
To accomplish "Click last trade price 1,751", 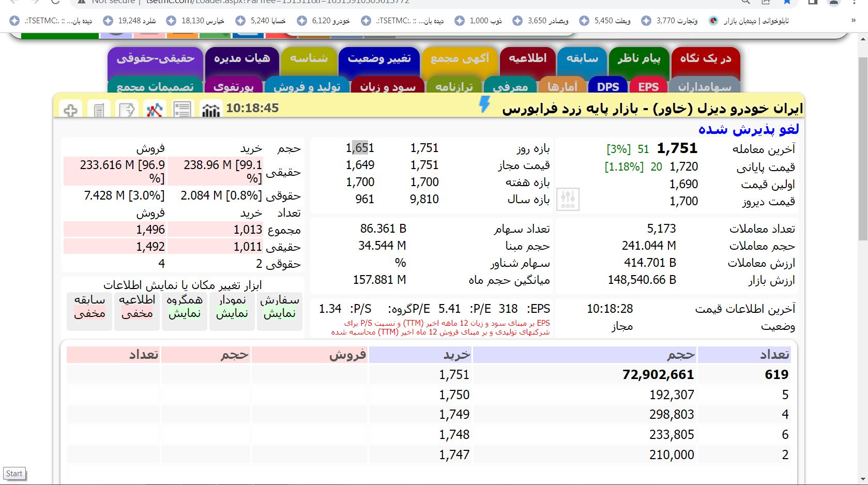I will [x=677, y=148].
